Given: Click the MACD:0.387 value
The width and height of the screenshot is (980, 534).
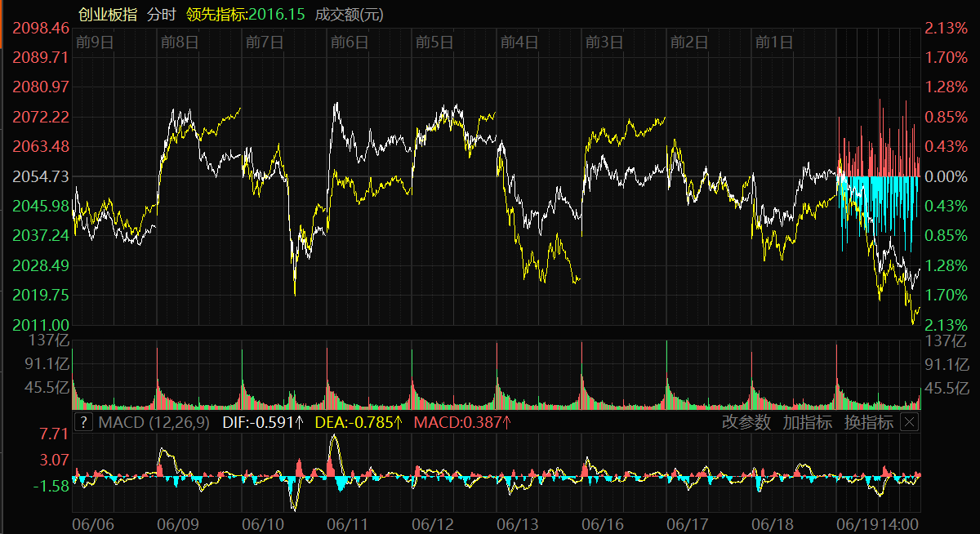Looking at the screenshot, I should [x=462, y=422].
